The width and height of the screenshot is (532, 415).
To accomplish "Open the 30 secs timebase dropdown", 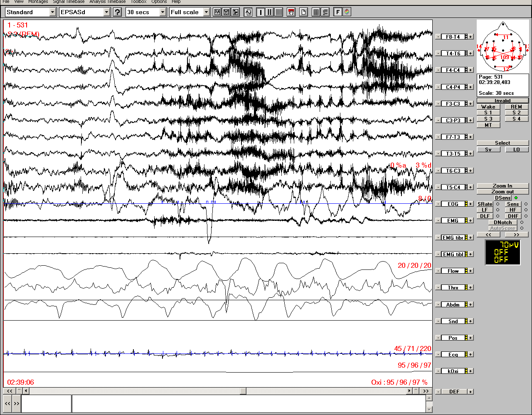I will click(163, 12).
